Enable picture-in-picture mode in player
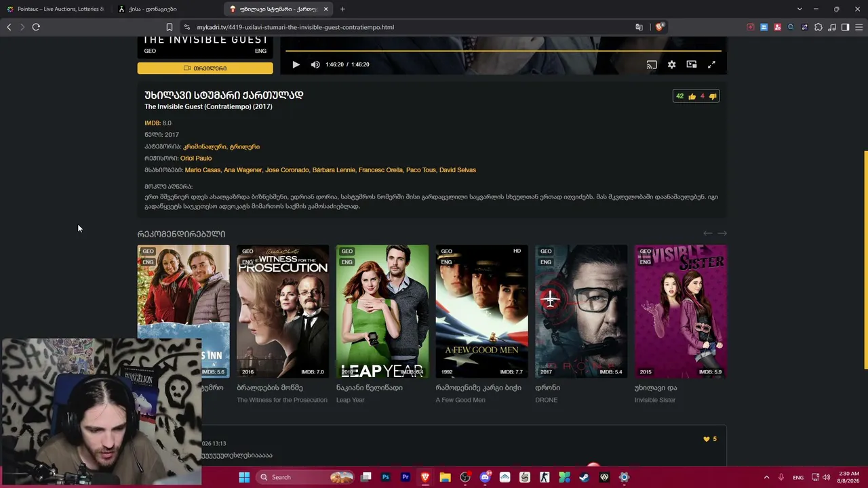 (692, 64)
